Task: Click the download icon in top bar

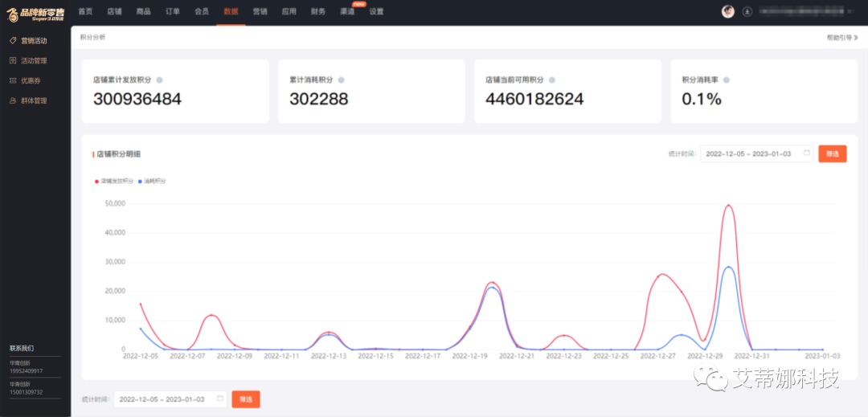Action: 747,11
